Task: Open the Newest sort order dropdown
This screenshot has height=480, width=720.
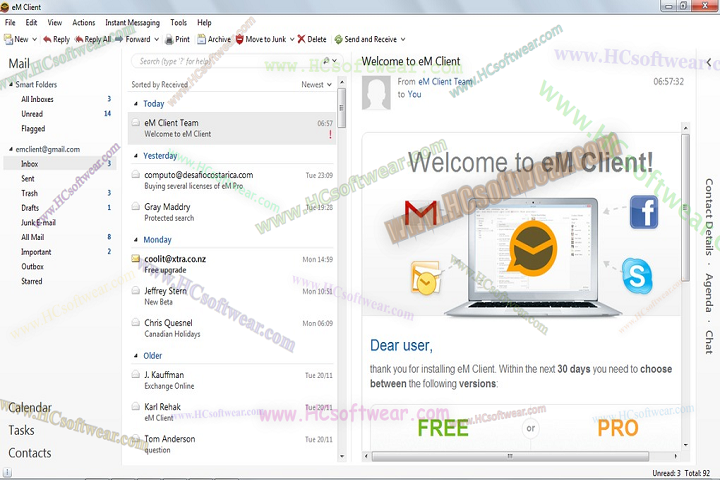Action: click(316, 85)
